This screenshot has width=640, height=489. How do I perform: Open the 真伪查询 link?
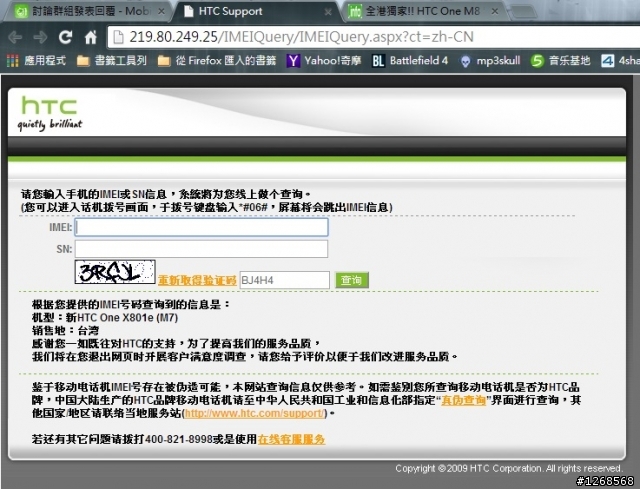pos(463,400)
